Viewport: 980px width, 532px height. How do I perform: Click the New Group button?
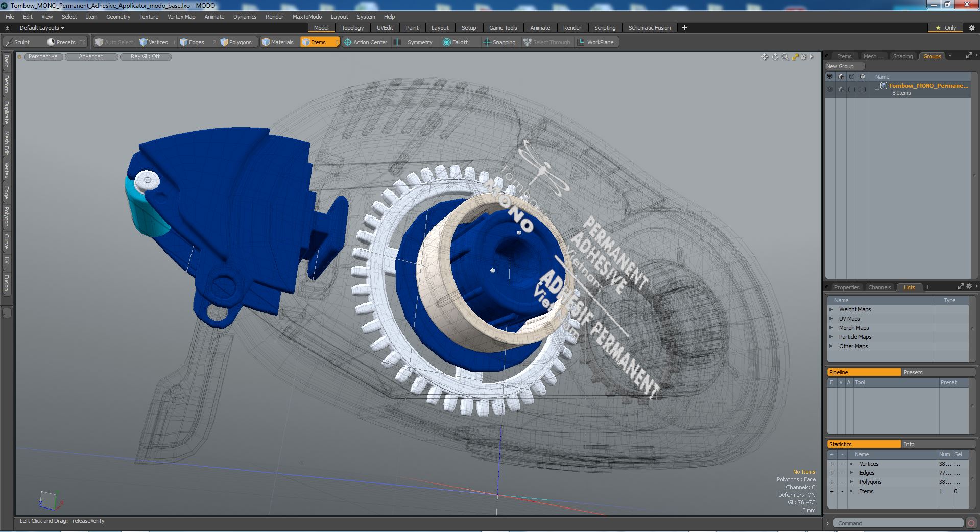[x=844, y=66]
